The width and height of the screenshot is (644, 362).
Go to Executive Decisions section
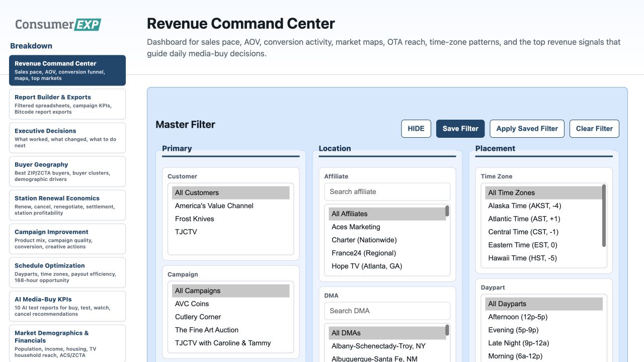click(67, 138)
